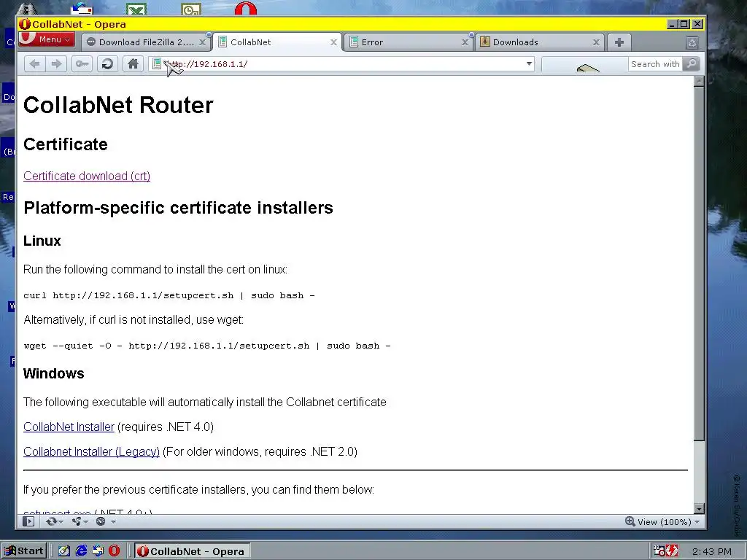This screenshot has width=747, height=560.
Task: Click the search magnifier button
Action: 692,64
